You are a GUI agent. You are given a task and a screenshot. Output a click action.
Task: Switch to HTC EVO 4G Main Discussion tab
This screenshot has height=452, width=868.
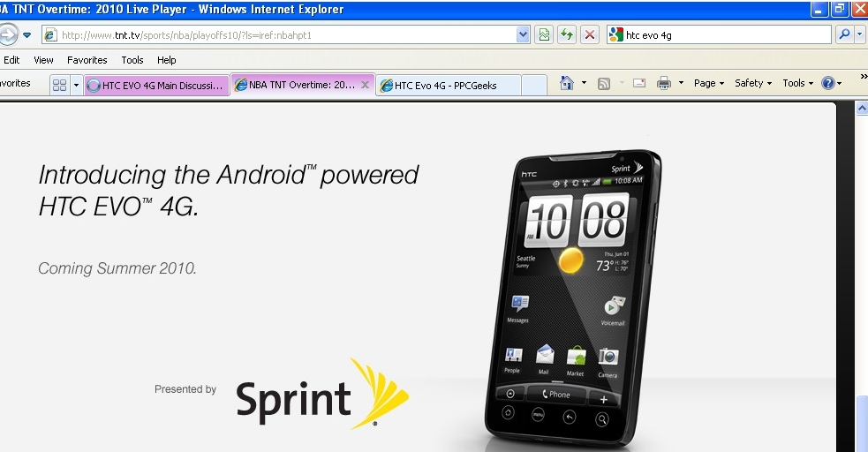coord(156,86)
